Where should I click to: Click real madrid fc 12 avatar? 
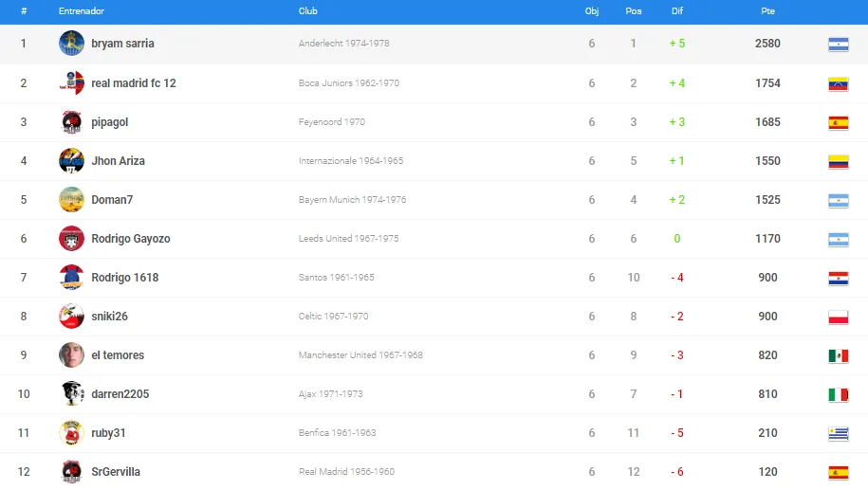point(71,83)
